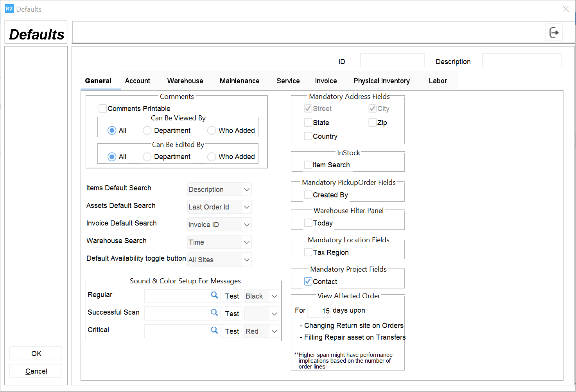Click the Cancel button

pyautogui.click(x=36, y=371)
